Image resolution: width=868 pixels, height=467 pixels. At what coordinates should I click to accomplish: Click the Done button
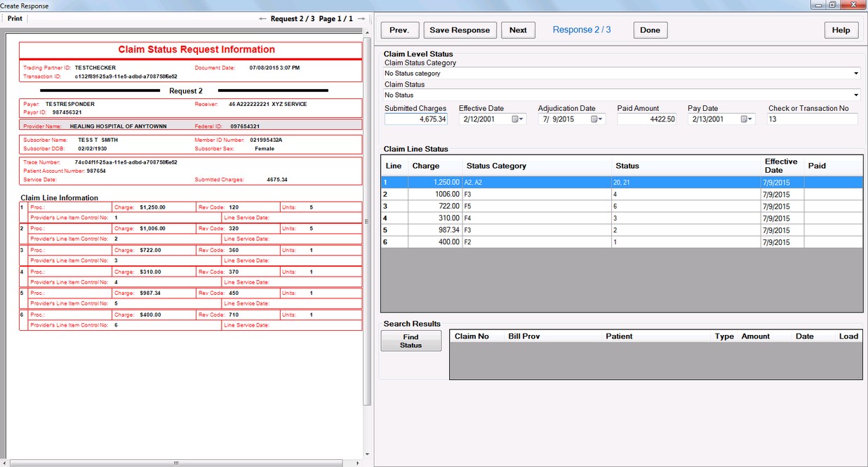(650, 30)
